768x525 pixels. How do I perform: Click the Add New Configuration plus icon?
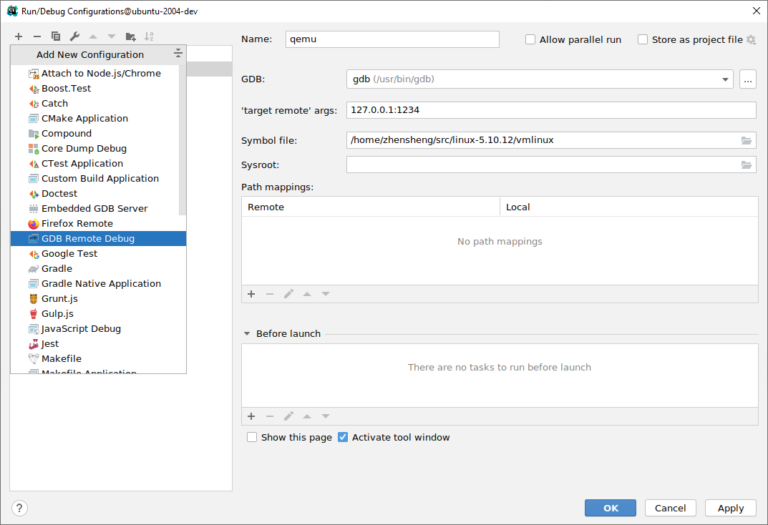click(19, 36)
